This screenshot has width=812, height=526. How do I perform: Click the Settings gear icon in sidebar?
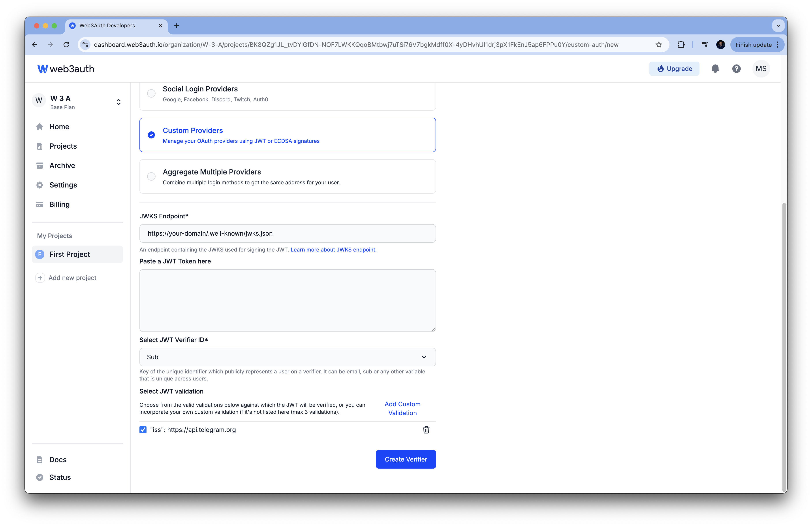39,185
